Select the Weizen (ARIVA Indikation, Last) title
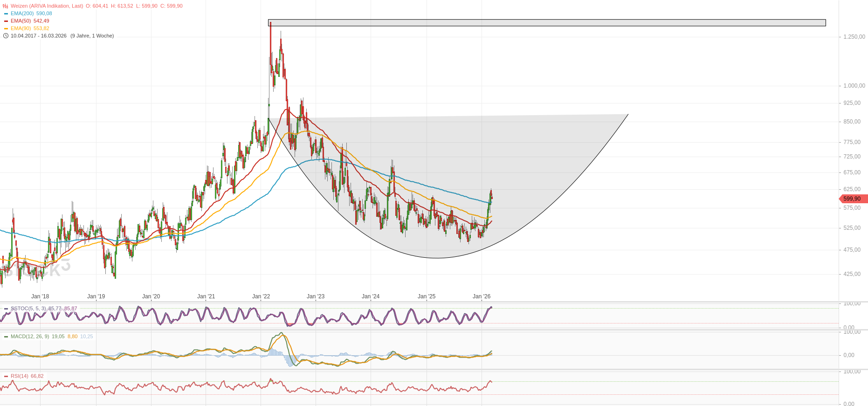 47,6
